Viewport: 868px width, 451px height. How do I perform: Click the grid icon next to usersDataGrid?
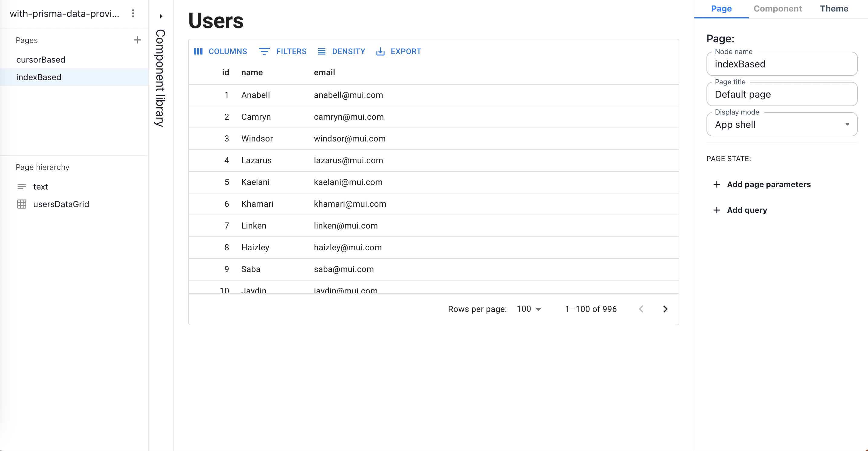click(x=21, y=204)
